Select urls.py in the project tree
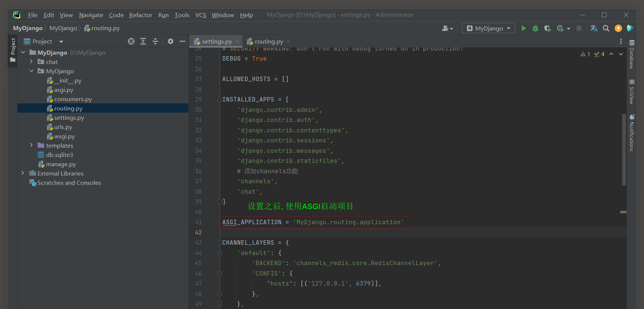This screenshot has width=644, height=309. 63,127
